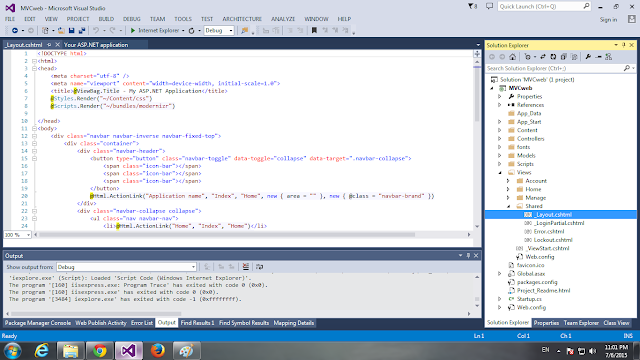This screenshot has width=640, height=360.
Task: Click the Undo arrow icon
Action: coord(96,31)
